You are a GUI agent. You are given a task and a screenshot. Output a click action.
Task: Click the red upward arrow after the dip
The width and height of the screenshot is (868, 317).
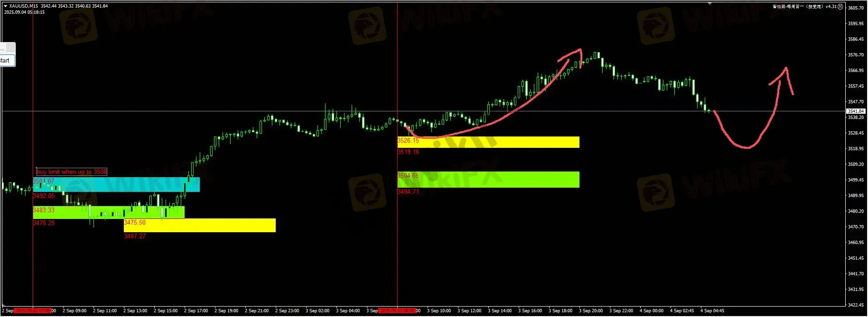785,71
